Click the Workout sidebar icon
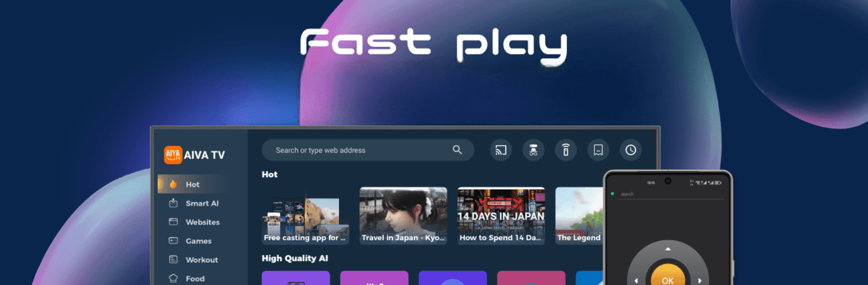868x285 pixels. coord(173,260)
